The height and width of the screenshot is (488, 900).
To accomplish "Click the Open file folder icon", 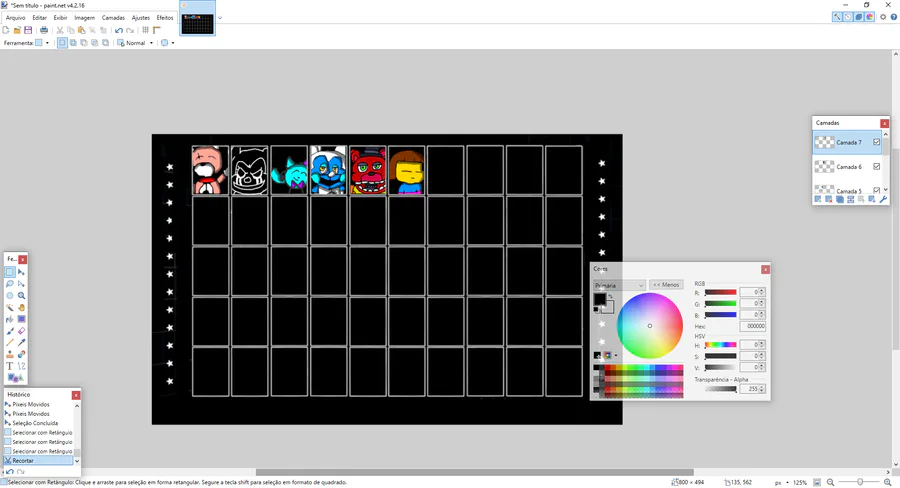I will click(x=17, y=30).
